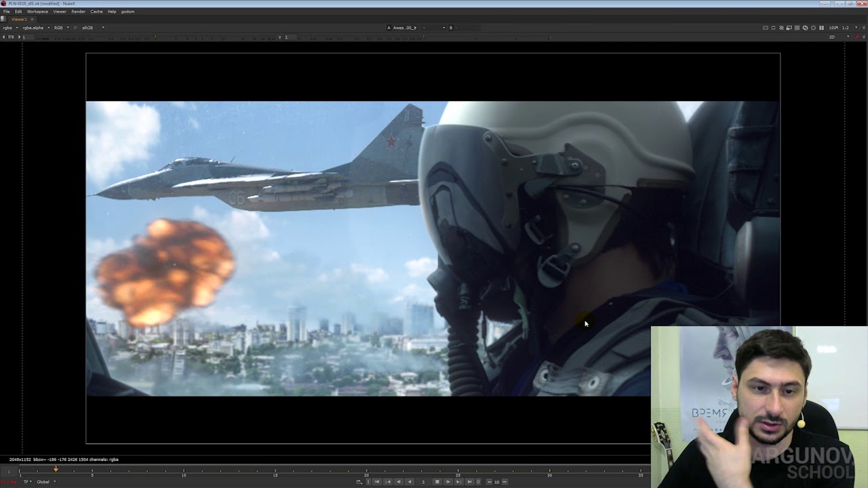Toggle the downscale render icon
Image resolution: width=868 pixels, height=488 pixels.
pos(789,28)
